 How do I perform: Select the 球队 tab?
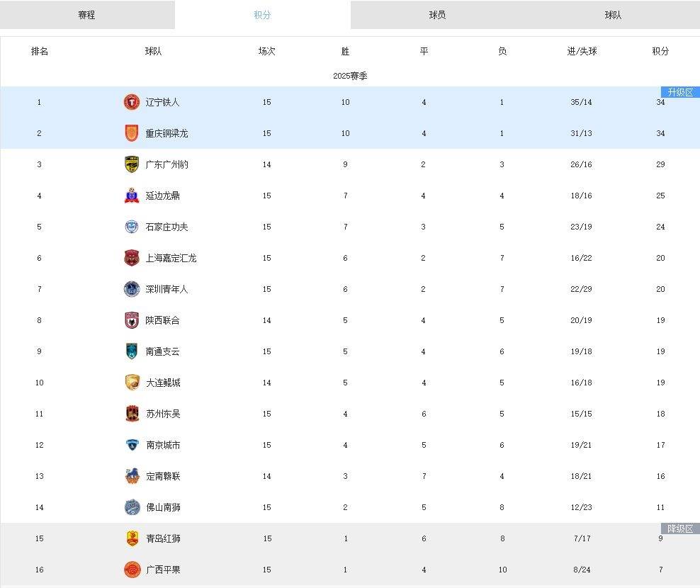coord(613,15)
